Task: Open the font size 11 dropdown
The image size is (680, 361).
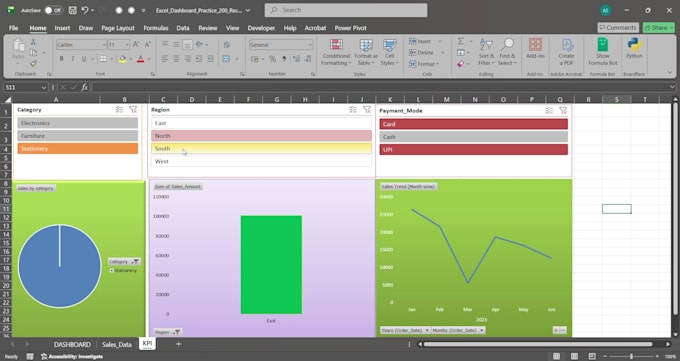Action: pos(127,45)
